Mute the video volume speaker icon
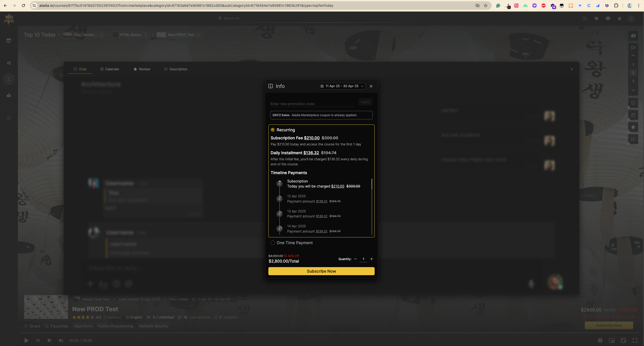Viewport: 644px width, 346px height. [x=61, y=340]
